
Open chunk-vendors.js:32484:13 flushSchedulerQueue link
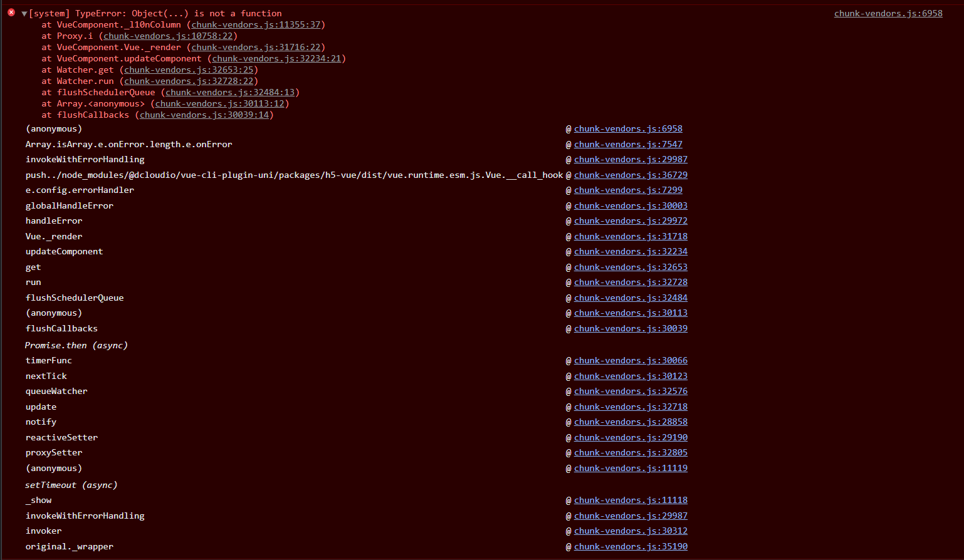[x=230, y=92]
